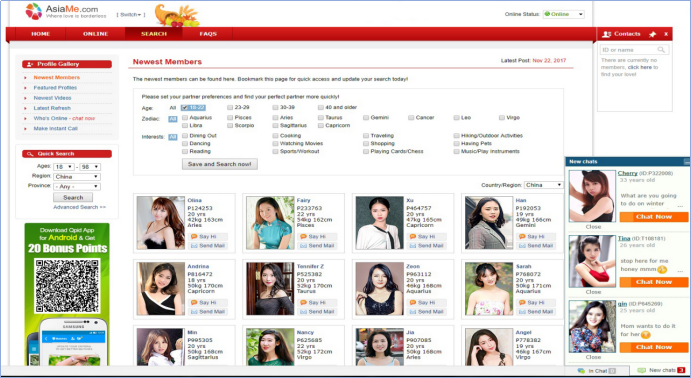The width and height of the screenshot is (691, 378).
Task: Enable the Watching Movies checkbox
Action: [x=275, y=144]
